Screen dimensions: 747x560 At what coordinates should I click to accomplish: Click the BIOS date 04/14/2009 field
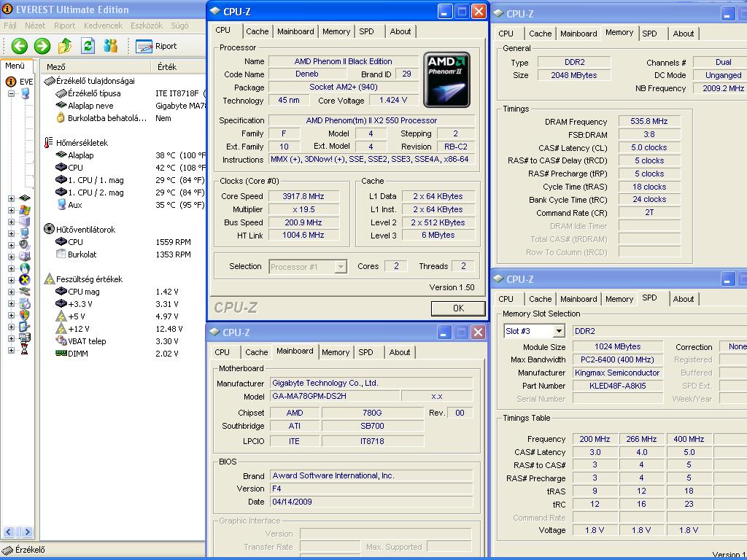pos(371,502)
